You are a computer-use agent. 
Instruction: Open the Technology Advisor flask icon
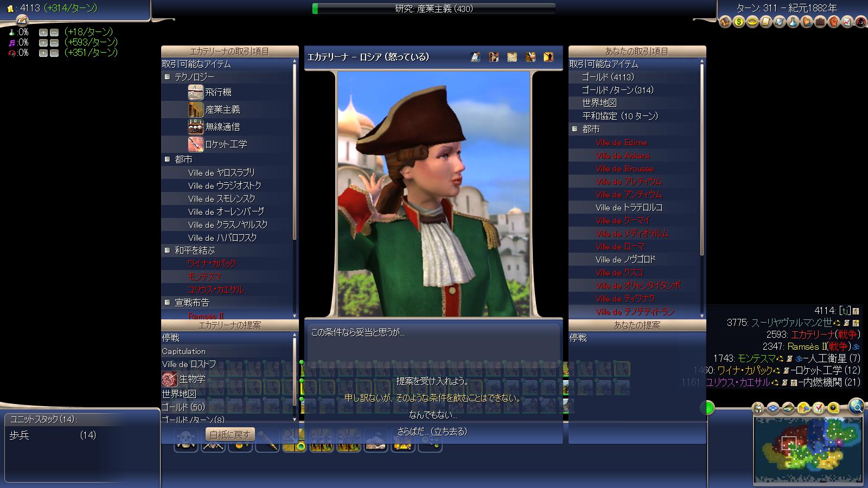tap(793, 22)
